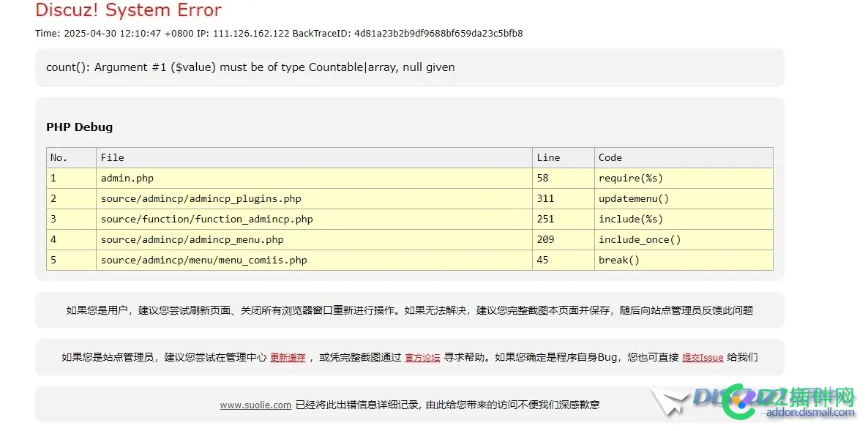Click the admincp_menu.php debug entry
The width and height of the screenshot is (868, 431).
point(192,239)
